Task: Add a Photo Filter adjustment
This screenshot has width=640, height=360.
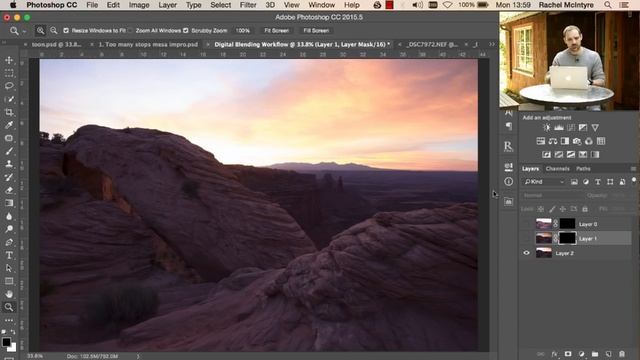Action: coord(577,141)
